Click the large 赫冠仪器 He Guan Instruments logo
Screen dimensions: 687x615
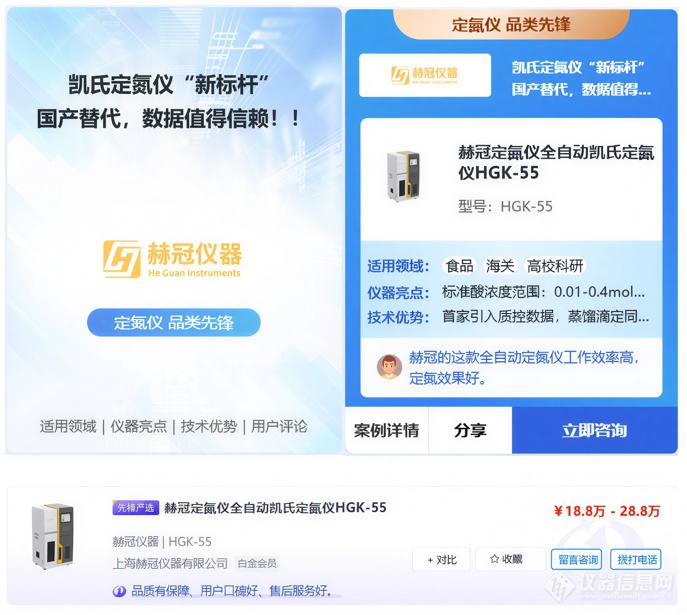coord(172,259)
